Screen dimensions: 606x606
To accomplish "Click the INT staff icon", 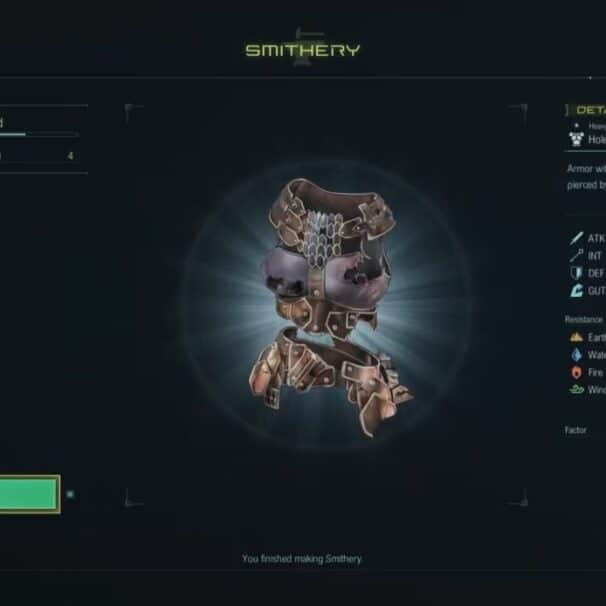I will point(576,255).
